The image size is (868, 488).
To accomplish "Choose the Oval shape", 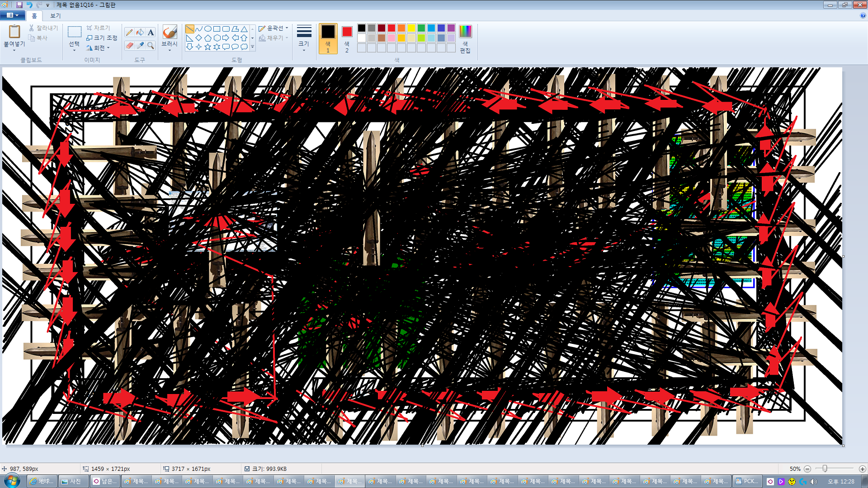I will [208, 29].
